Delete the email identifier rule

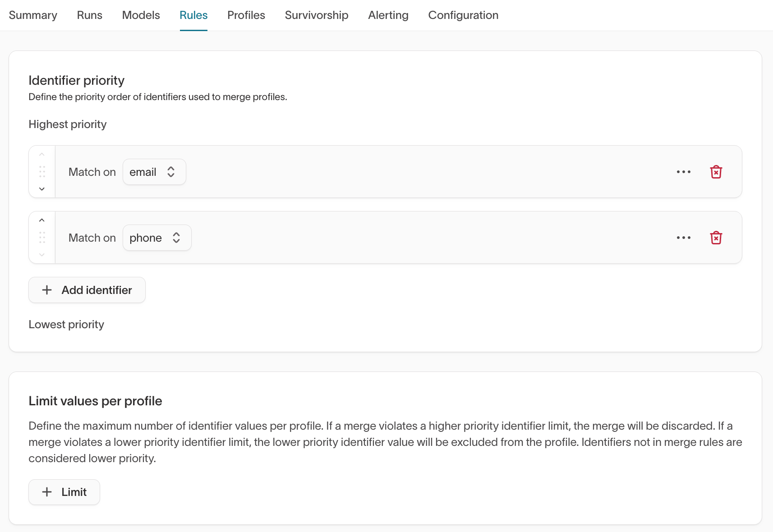[716, 172]
